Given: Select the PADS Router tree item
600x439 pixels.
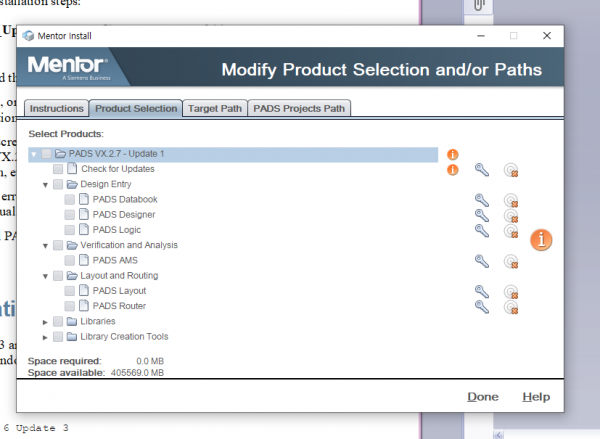Looking at the screenshot, I should pyautogui.click(x=118, y=306).
